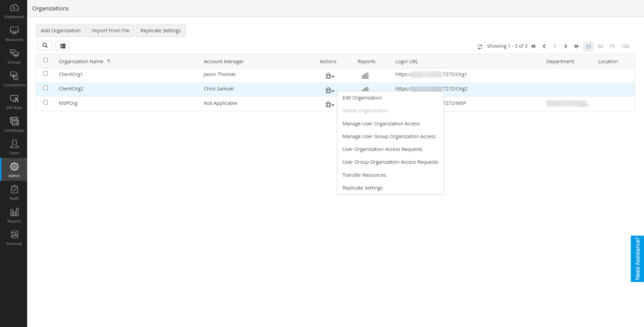Choose Edit Organization from the menu

[362, 98]
